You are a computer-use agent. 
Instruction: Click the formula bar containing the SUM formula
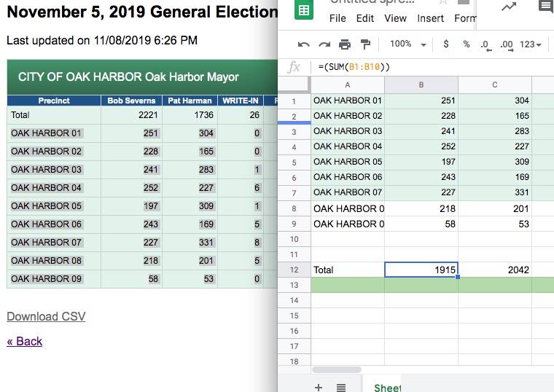click(x=430, y=67)
